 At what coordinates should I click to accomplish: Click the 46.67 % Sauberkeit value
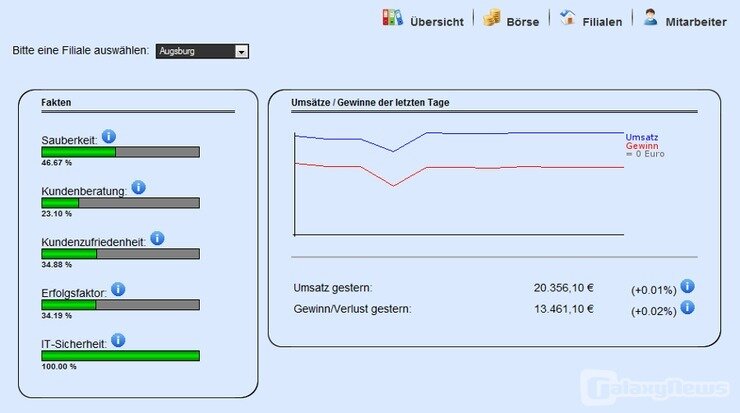57,163
